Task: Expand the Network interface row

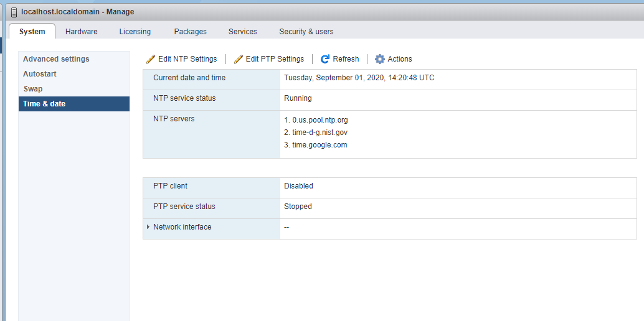Action: [x=148, y=227]
